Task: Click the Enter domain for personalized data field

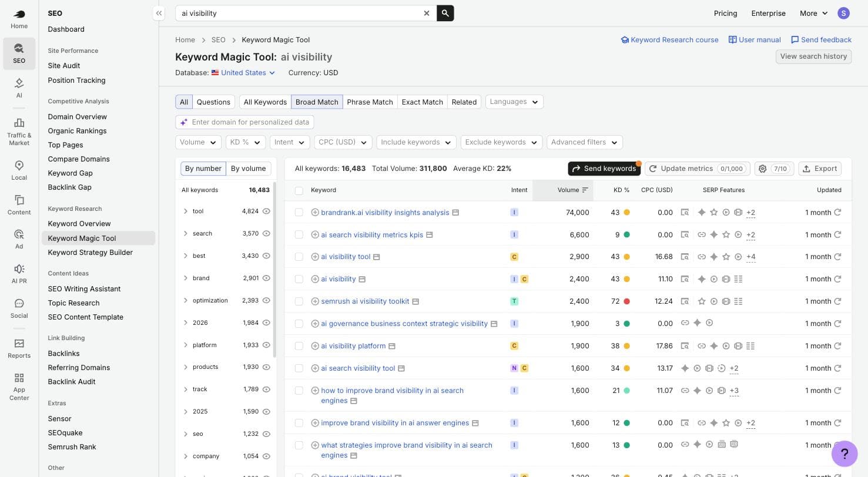Action: 244,122
